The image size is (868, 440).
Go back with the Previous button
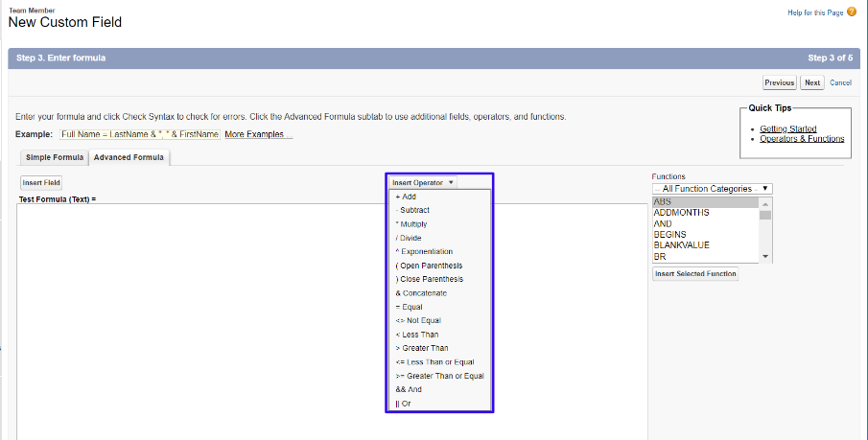pyautogui.click(x=779, y=82)
